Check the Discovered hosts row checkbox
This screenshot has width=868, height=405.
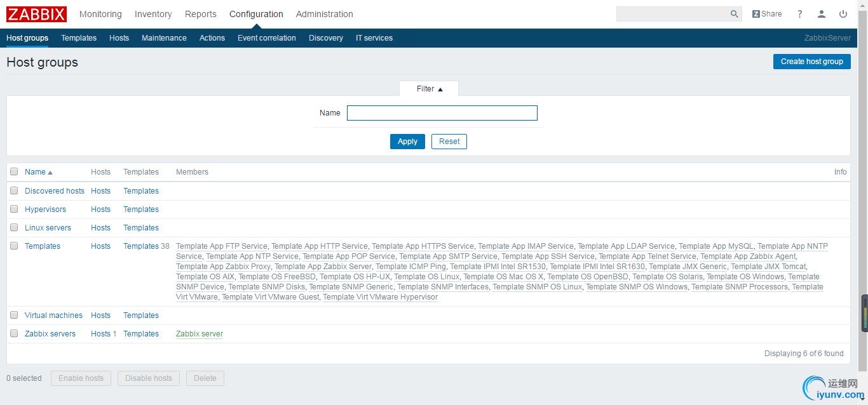(14, 190)
